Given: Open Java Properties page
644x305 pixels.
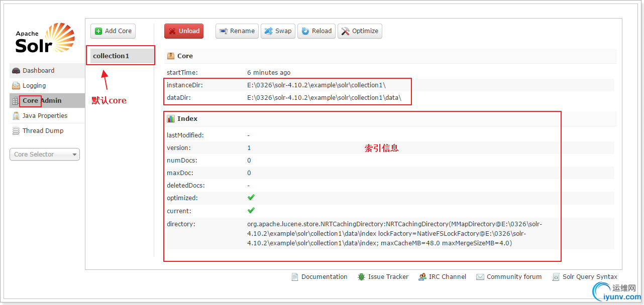Looking at the screenshot, I should 47,116.
